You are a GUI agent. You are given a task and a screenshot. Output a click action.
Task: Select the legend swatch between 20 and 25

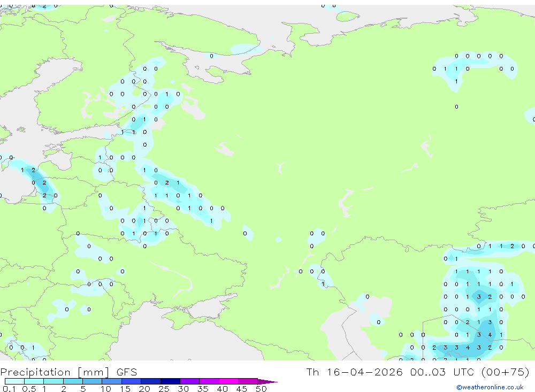151,381
